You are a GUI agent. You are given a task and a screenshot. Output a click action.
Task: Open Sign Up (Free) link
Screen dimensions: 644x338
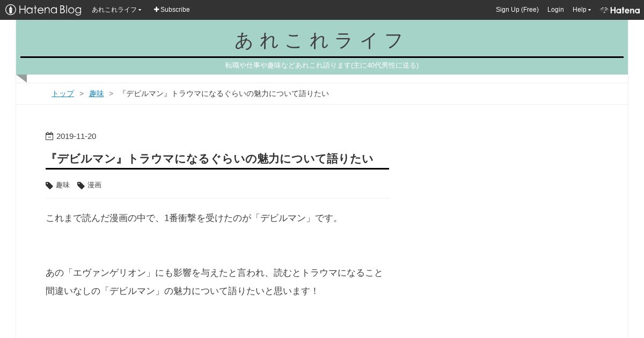pos(517,10)
